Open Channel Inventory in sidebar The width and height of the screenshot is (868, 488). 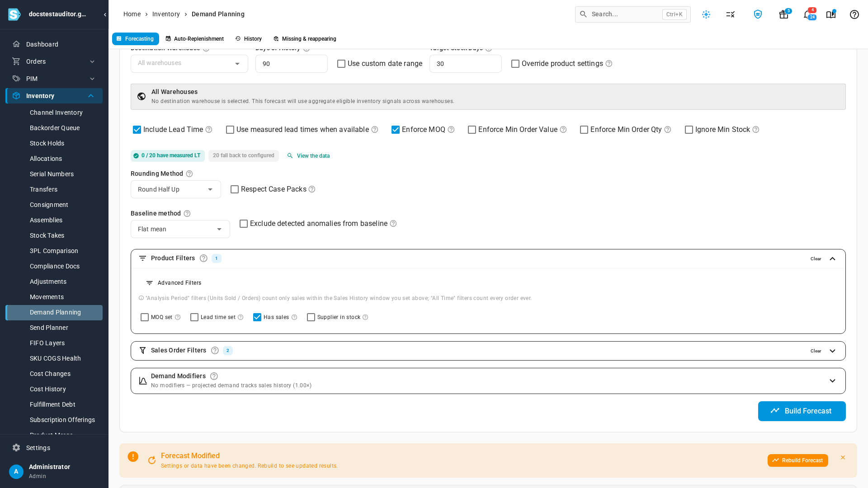coord(56,113)
